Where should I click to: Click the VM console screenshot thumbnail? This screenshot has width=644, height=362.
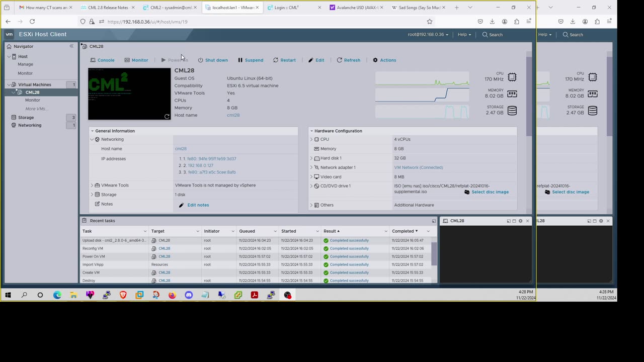coord(129,94)
